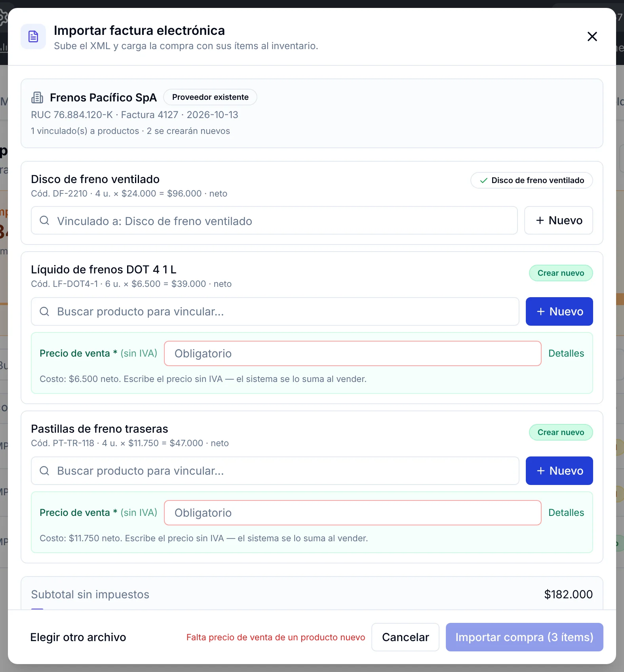Viewport: 624px width, 672px height.
Task: Click the search icon in Líquido de frenos search
Action: click(x=44, y=311)
